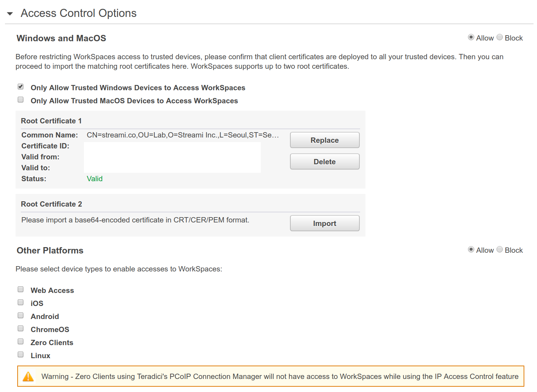This screenshot has height=392, width=537.
Task: Check the Android device option
Action: click(x=21, y=316)
